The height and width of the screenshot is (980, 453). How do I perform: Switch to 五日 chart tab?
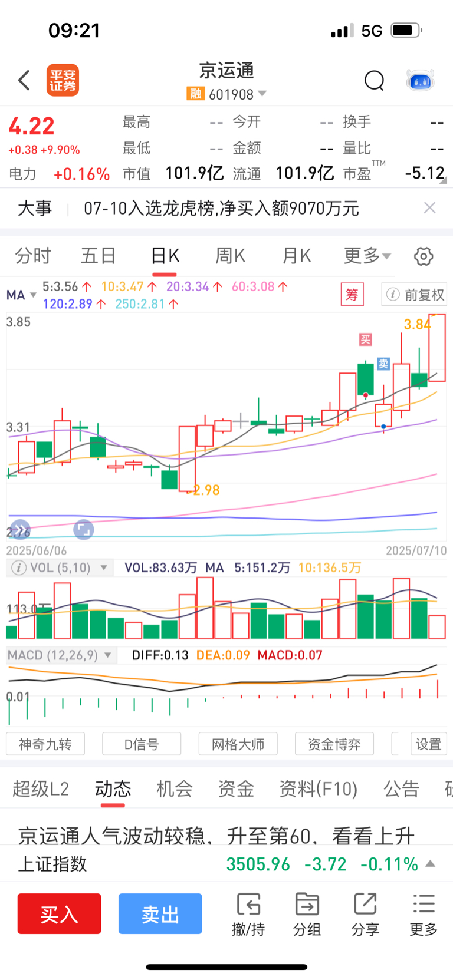click(99, 256)
